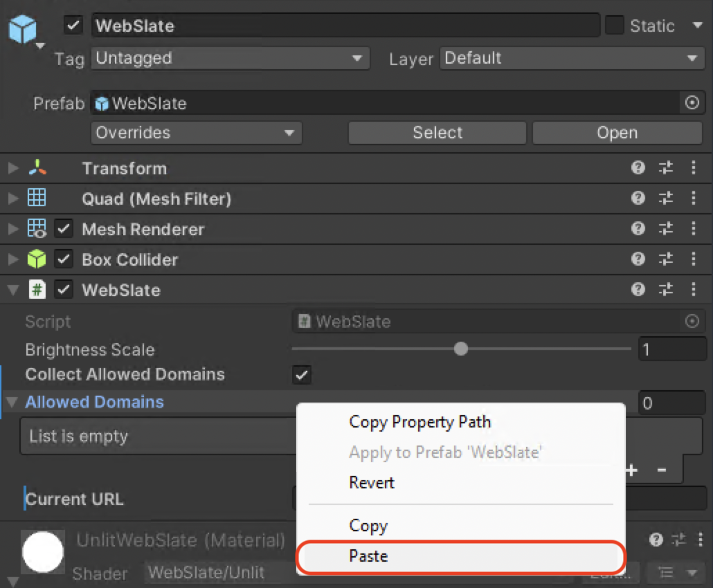Viewport: 713px width, 588px height.
Task: Open the more options menu on Quad Mesh Filter
Action: [x=694, y=199]
